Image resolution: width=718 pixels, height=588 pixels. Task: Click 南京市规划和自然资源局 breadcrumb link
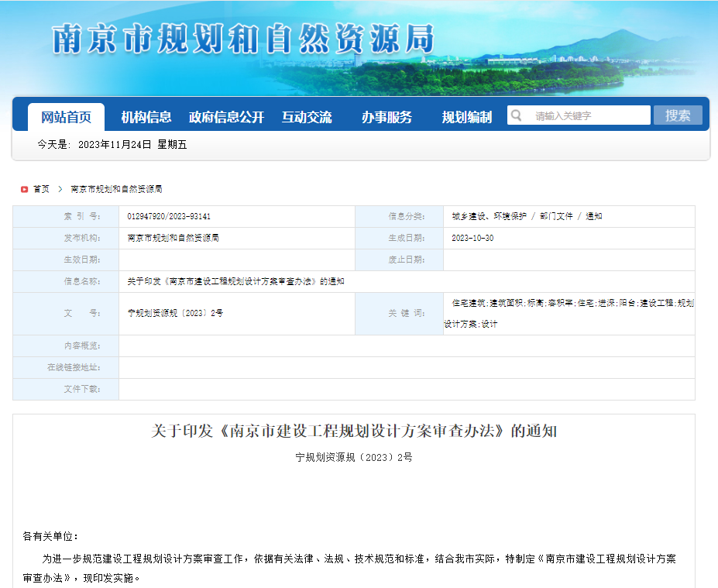tap(116, 189)
